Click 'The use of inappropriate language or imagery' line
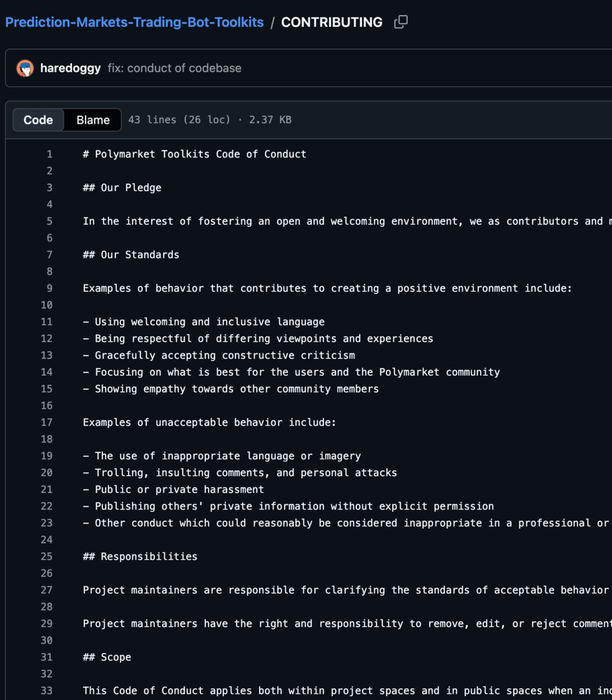The width and height of the screenshot is (612, 700). (x=222, y=456)
